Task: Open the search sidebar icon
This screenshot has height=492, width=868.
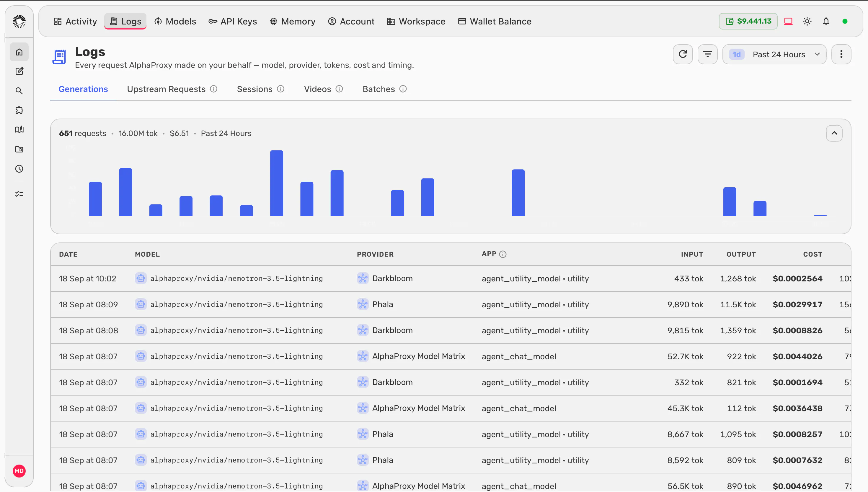Action: click(x=19, y=91)
